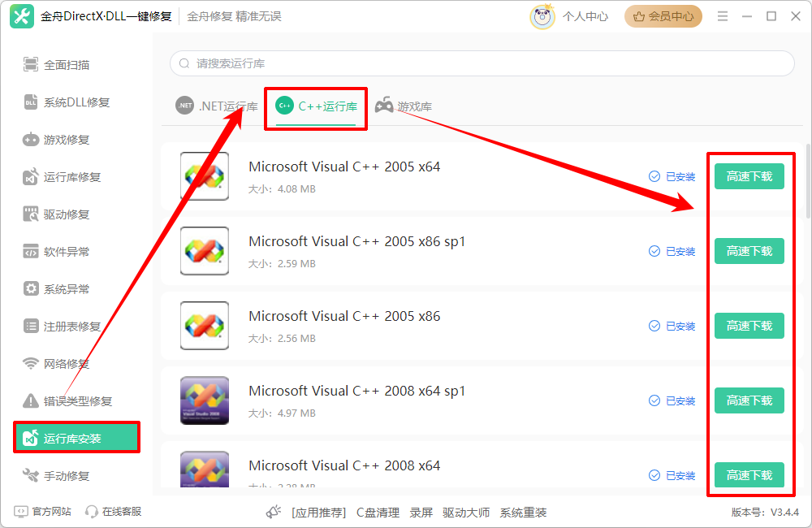Image resolution: width=812 pixels, height=528 pixels.
Task: Click the 官方网站 monitor icon
Action: click(x=21, y=512)
